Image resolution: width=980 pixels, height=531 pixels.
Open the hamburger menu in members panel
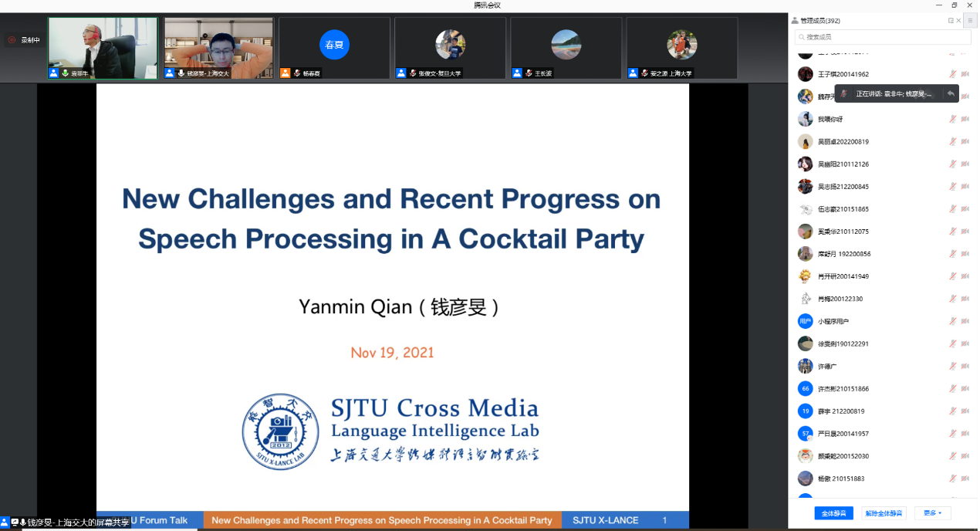click(971, 21)
